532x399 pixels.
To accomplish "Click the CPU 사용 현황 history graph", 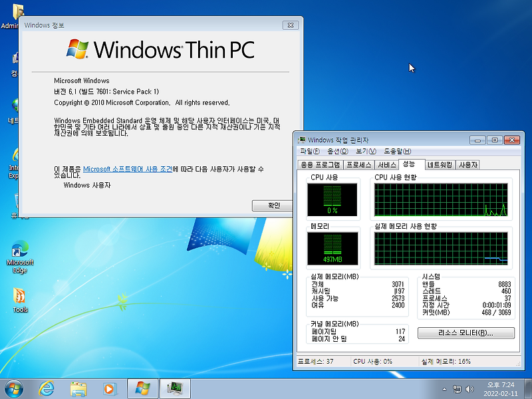I will click(x=441, y=199).
